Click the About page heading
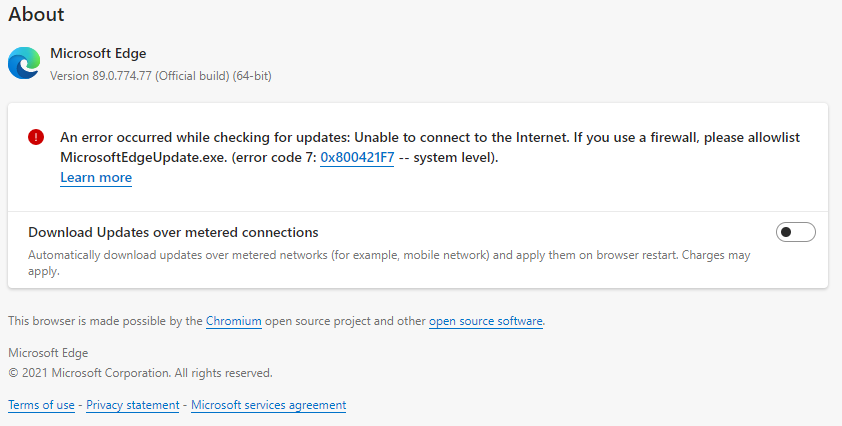 [x=36, y=15]
